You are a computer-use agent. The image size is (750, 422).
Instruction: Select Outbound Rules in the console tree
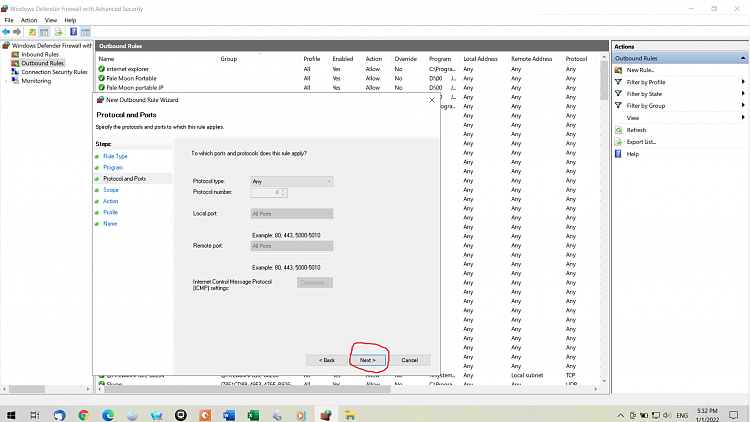(x=42, y=63)
